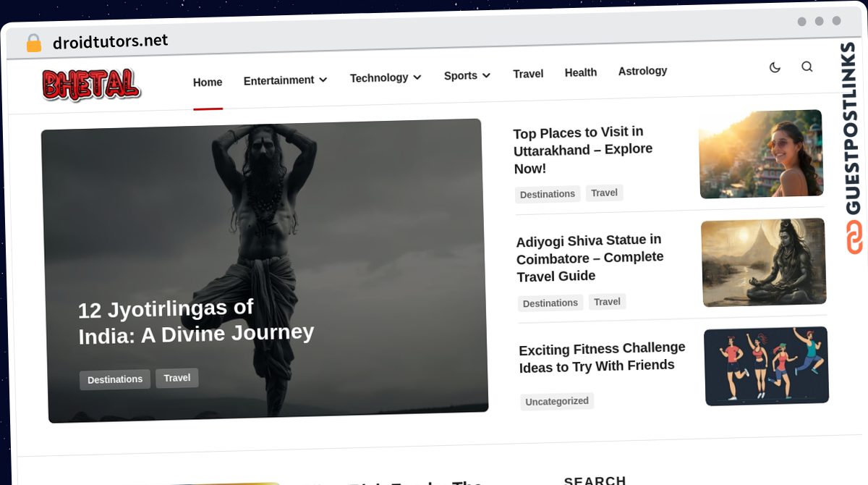Viewport: 868px width, 485px height.
Task: Open article 12 Jyotirlingas of India
Action: 196,321
